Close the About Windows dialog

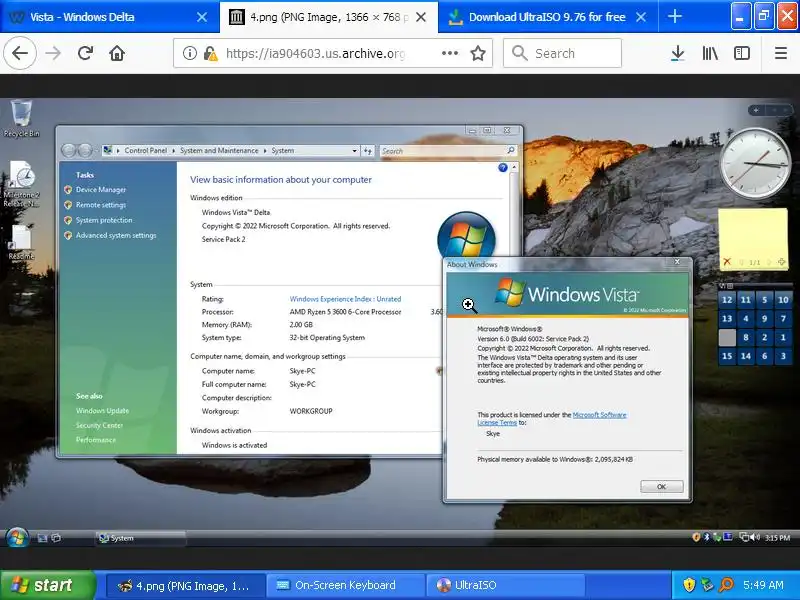pyautogui.click(x=677, y=262)
